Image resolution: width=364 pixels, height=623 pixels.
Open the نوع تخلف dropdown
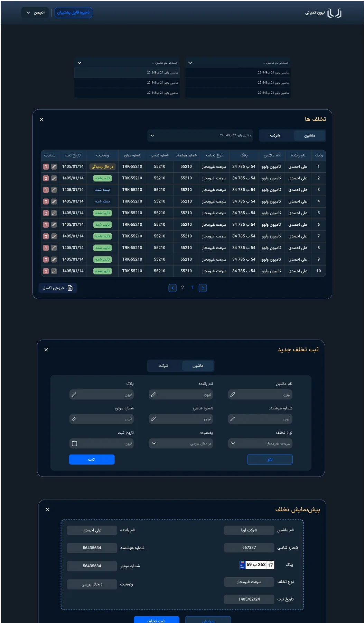click(260, 443)
